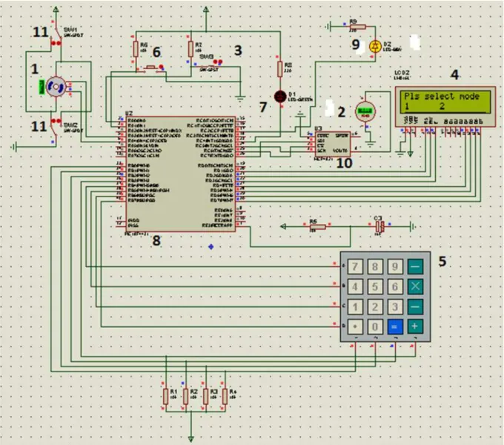This screenshot has width=504, height=445.
Task: Click the 1 key on the keypad
Action: click(355, 307)
